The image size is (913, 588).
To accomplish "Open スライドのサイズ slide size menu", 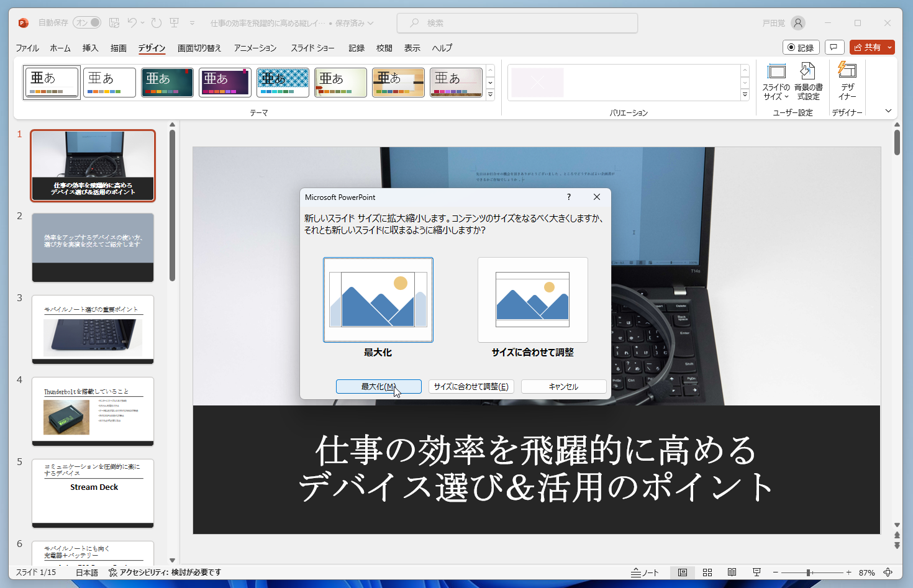I will click(x=776, y=82).
